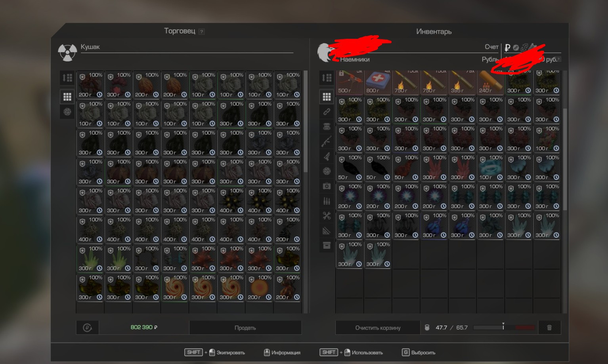Click the trader name Кушак
Viewport: 608px width, 364px height.
(90, 47)
